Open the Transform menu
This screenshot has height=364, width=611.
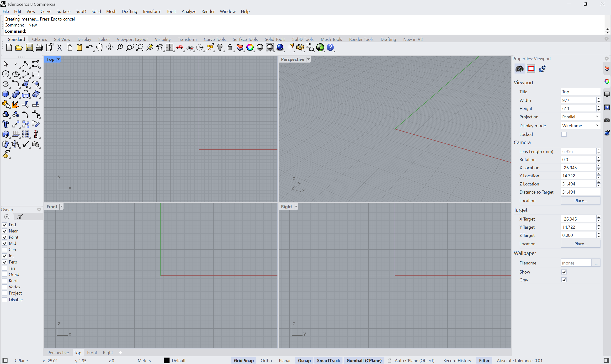click(x=152, y=11)
